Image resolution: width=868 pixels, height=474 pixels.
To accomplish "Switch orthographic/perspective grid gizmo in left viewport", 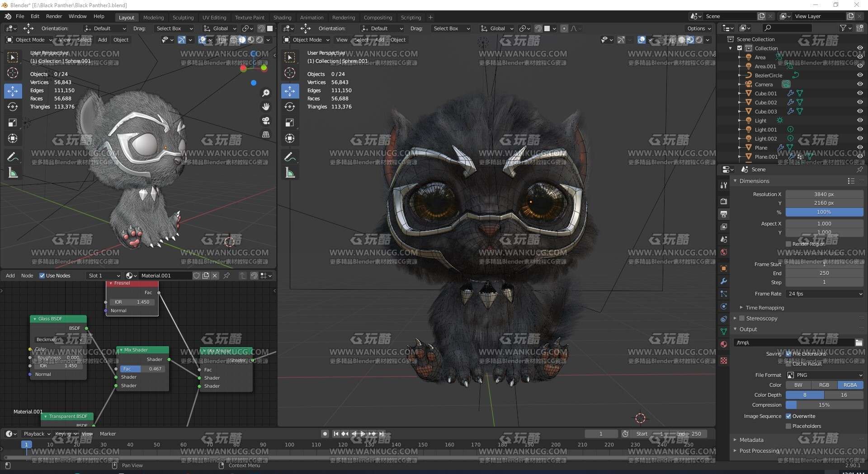I will click(x=266, y=134).
